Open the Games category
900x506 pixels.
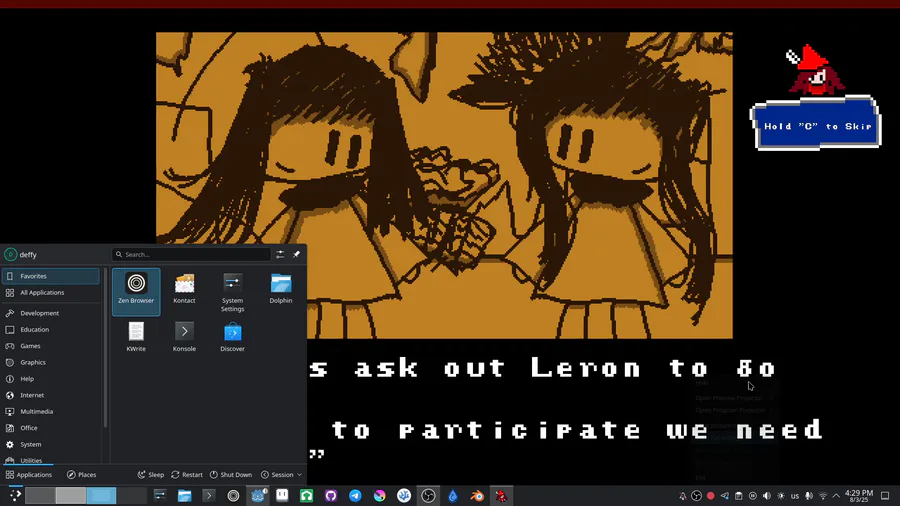pyautogui.click(x=51, y=346)
